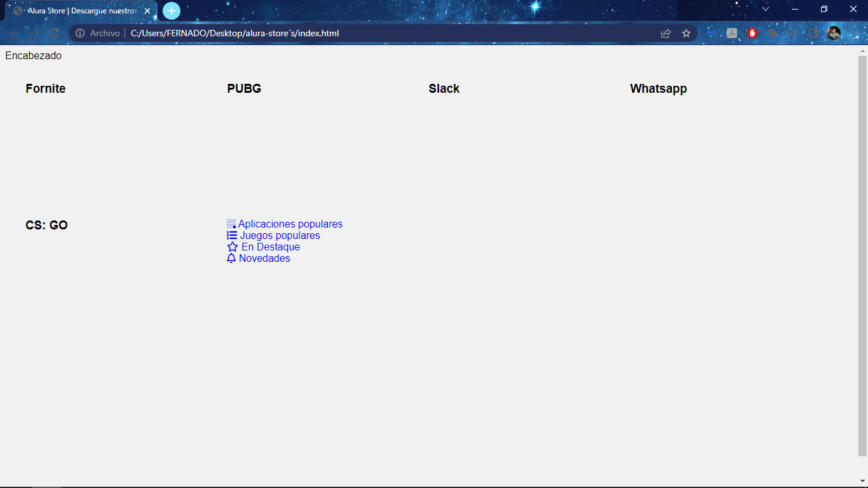The image size is (868, 488).
Task: Open the Extensions puzzle menu
Action: [x=773, y=33]
